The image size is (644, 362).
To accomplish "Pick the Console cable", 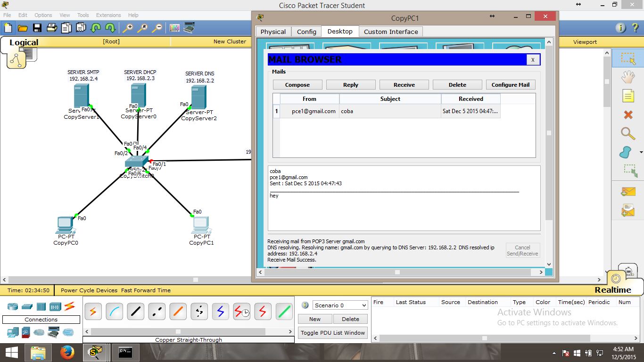I will 114,312.
